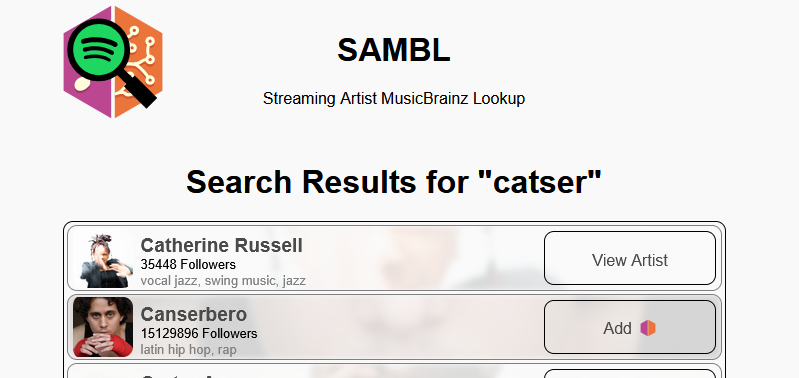This screenshot has width=799, height=378.
Task: Select the Canserbero artist name
Action: tap(194, 314)
